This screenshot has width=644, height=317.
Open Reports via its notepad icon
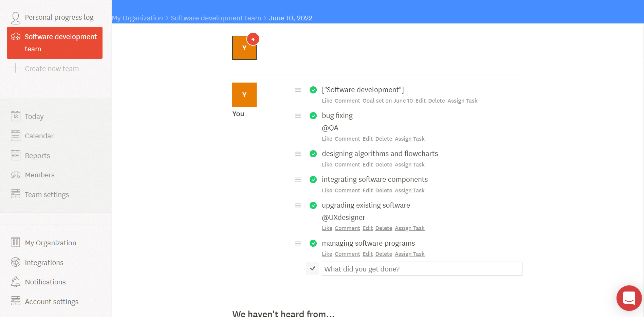click(15, 155)
